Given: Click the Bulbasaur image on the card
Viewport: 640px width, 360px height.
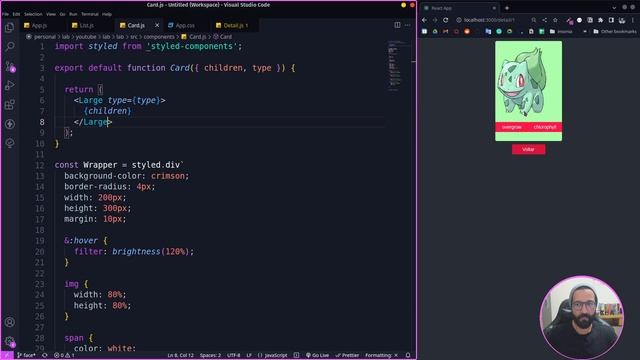Looking at the screenshot, I should pyautogui.click(x=522, y=83).
